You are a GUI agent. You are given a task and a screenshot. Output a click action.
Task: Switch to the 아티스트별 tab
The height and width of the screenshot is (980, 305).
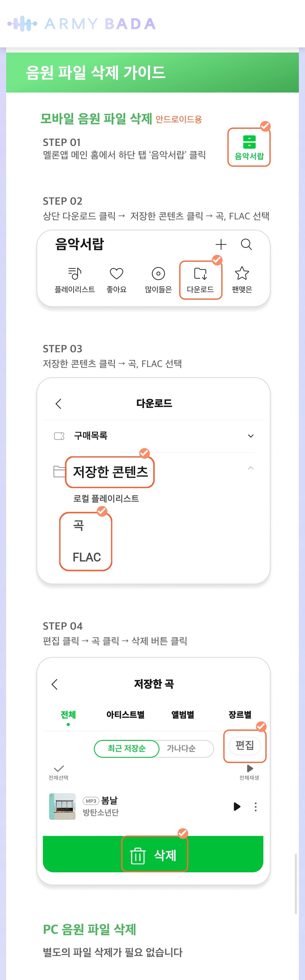coord(125,715)
